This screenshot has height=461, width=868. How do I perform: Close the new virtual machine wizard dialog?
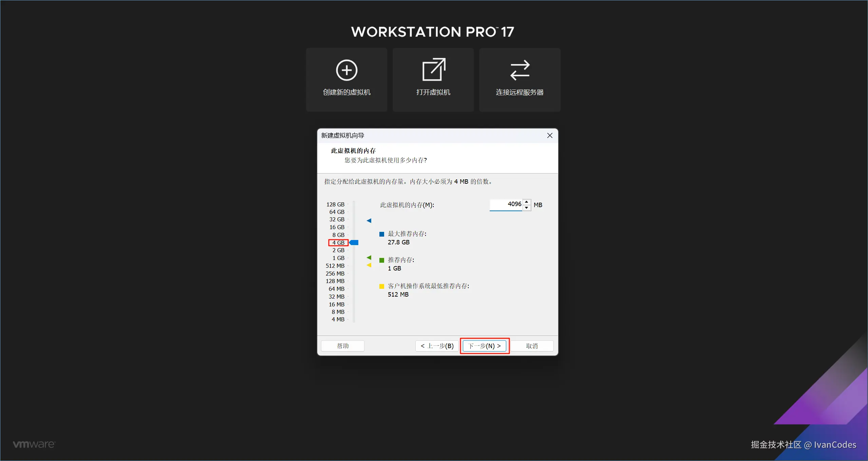[x=550, y=136]
